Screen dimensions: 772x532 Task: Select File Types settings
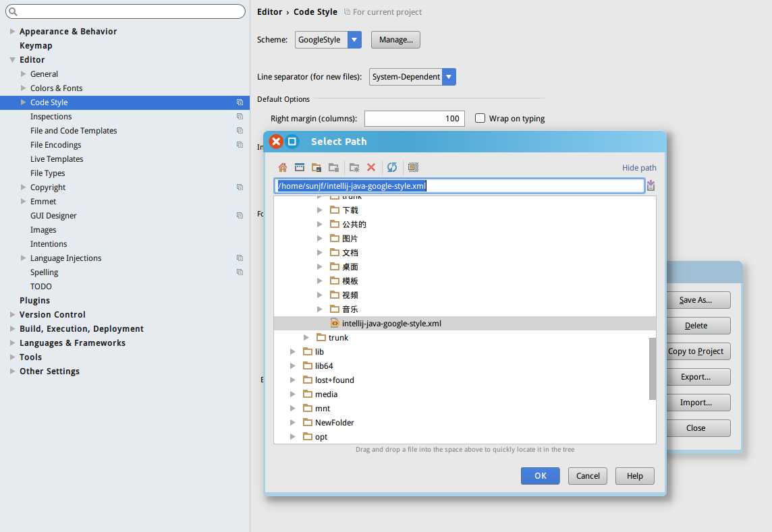point(47,173)
